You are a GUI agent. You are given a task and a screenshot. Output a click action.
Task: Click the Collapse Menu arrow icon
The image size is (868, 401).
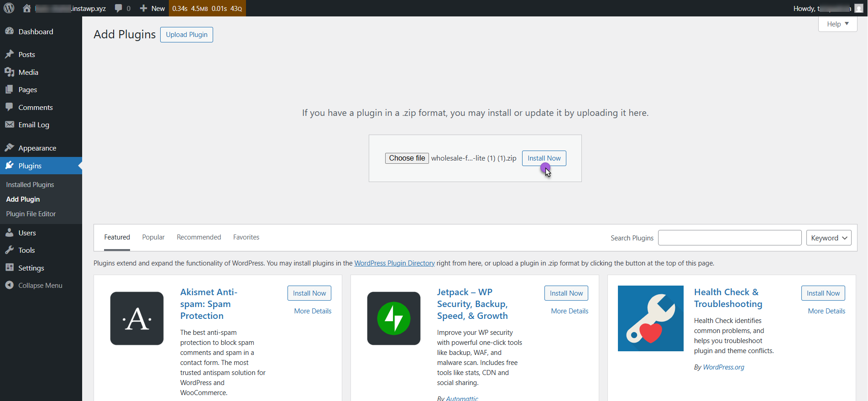coord(10,285)
